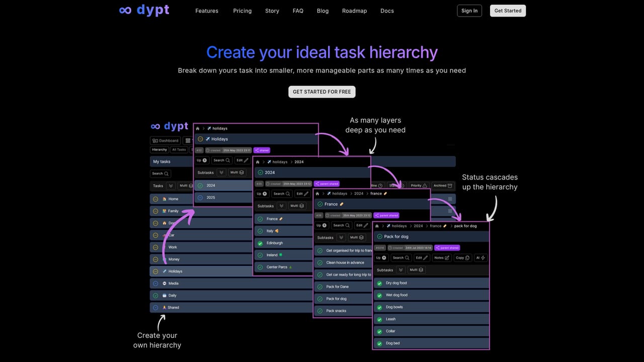This screenshot has height=362, width=644.
Task: Click the Get Started button in the header
Action: 508,11
